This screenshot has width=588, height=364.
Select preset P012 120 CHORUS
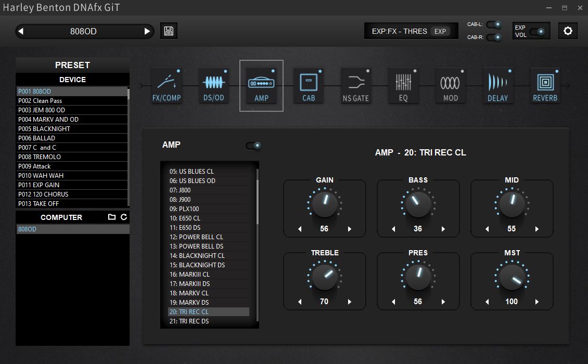(72, 194)
